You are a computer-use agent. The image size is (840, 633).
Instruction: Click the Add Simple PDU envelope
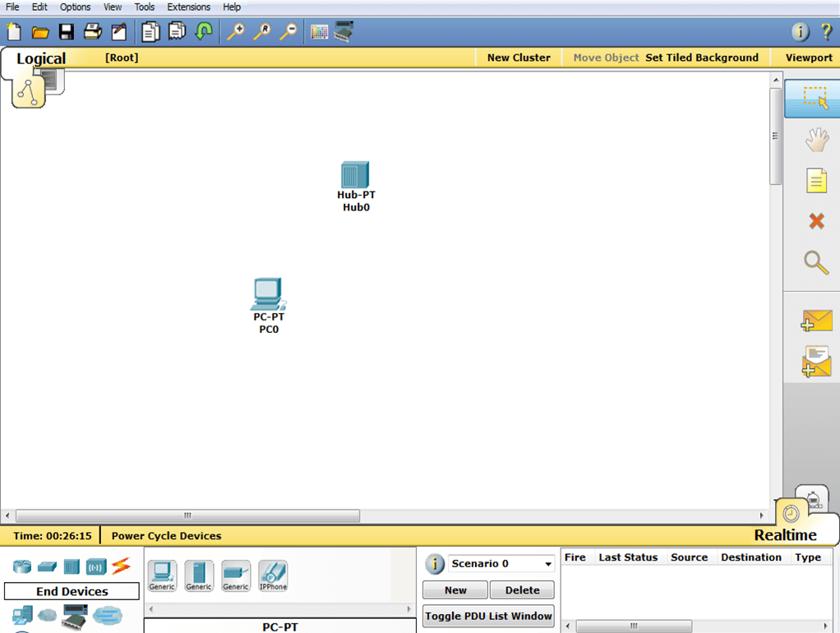[x=816, y=321]
